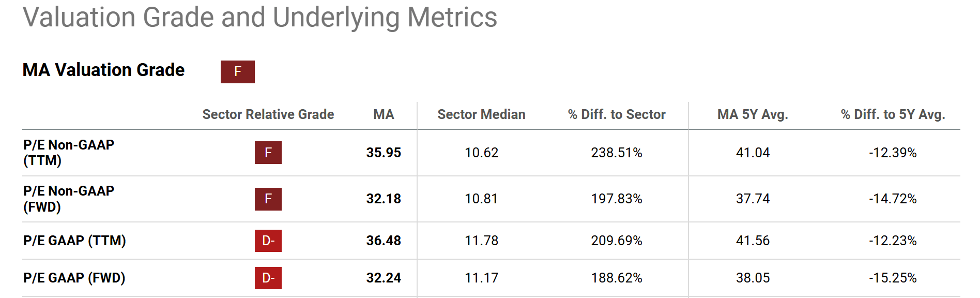Click the F grade badge for P/E Non-GAAP (TTM)
Image resolution: width=980 pixels, height=298 pixels.
(268, 153)
